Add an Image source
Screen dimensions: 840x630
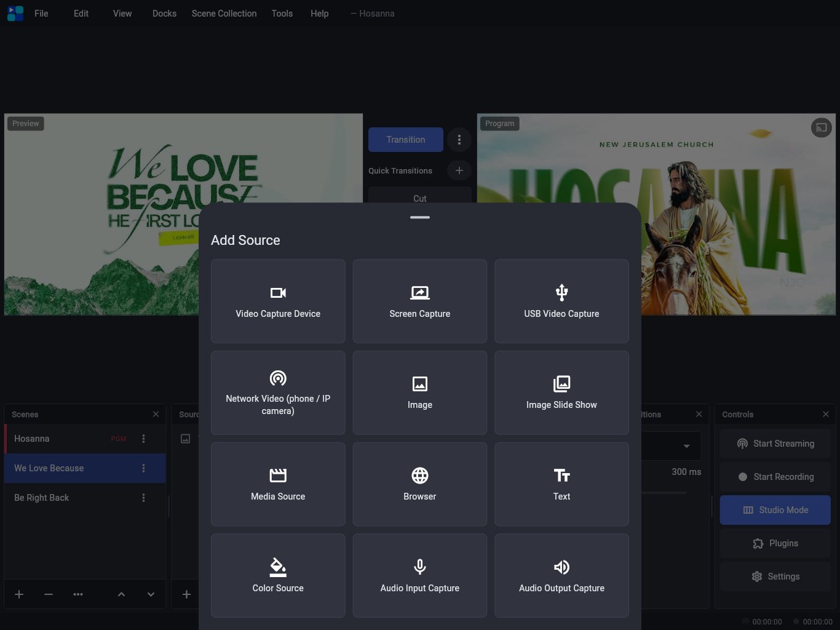coord(420,393)
